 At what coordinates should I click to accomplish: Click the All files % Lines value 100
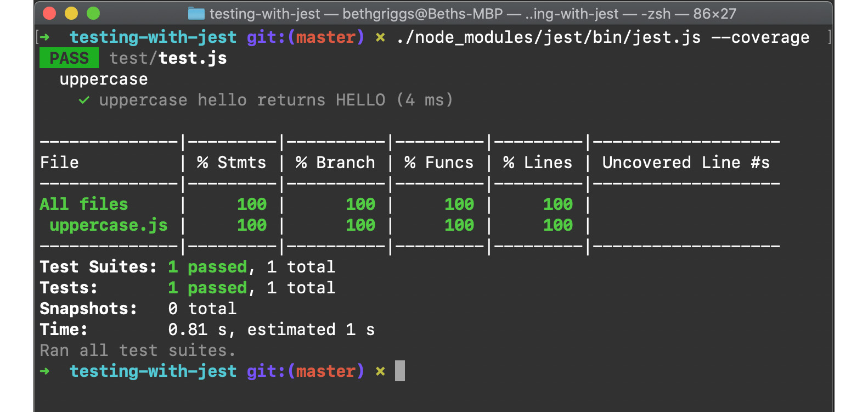tap(558, 204)
